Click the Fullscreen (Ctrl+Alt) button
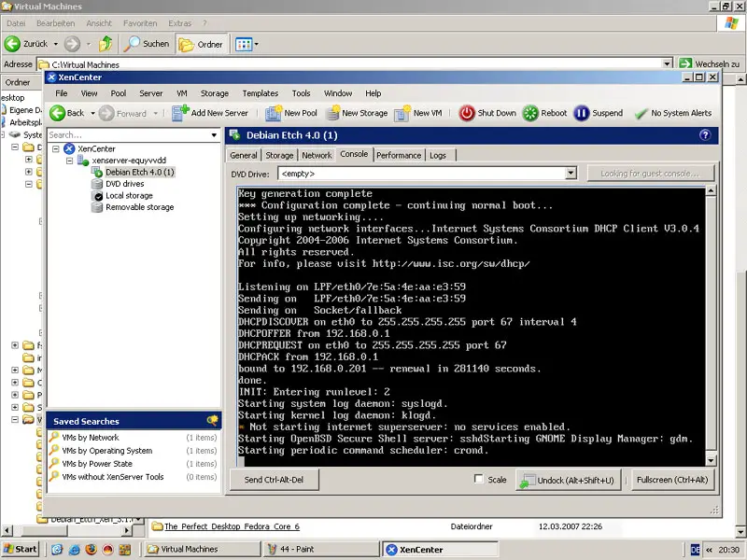The height and width of the screenshot is (560, 747). (672, 480)
